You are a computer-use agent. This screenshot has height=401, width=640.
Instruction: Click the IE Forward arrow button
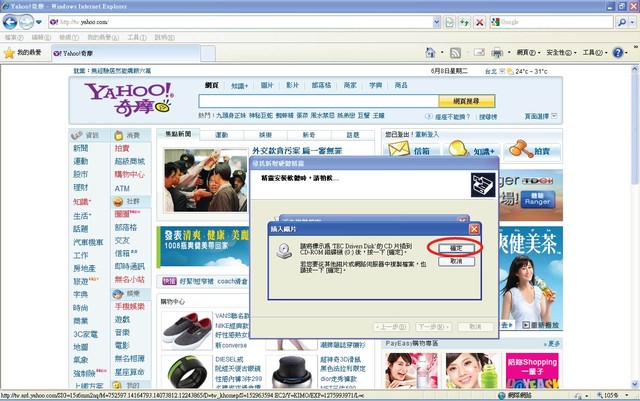click(26, 22)
